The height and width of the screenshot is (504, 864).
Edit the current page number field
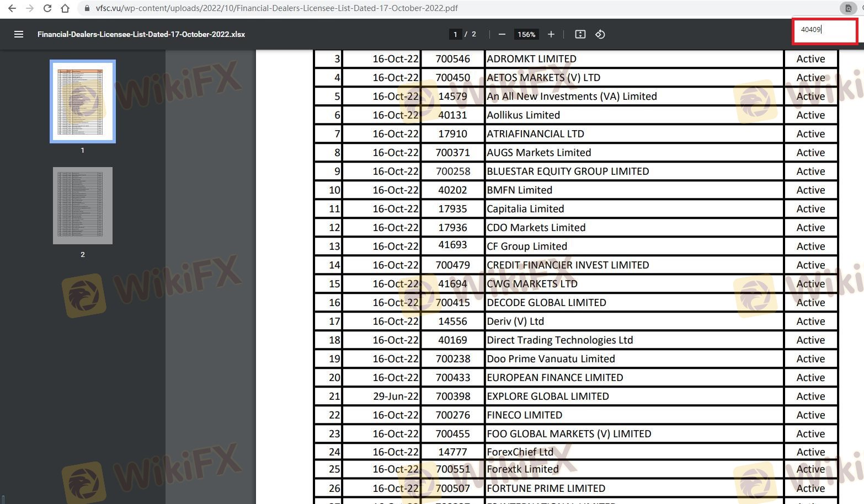point(455,34)
